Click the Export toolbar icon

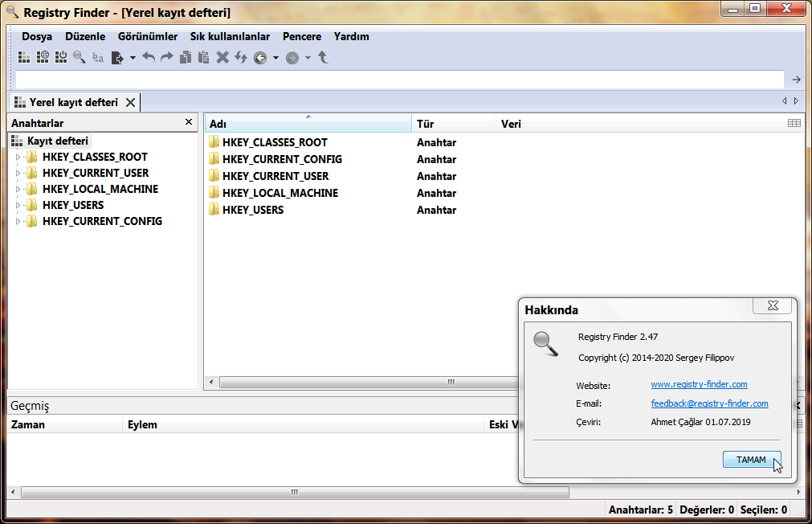[x=117, y=58]
